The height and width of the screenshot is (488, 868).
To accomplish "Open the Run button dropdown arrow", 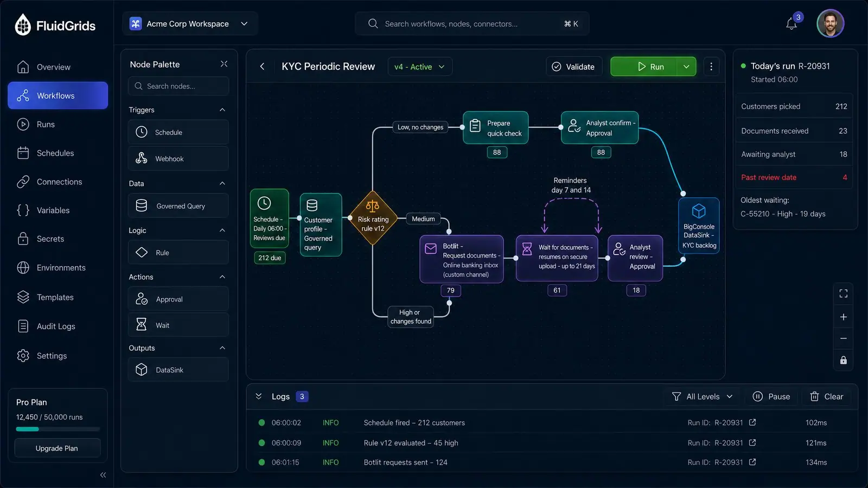I will [686, 67].
